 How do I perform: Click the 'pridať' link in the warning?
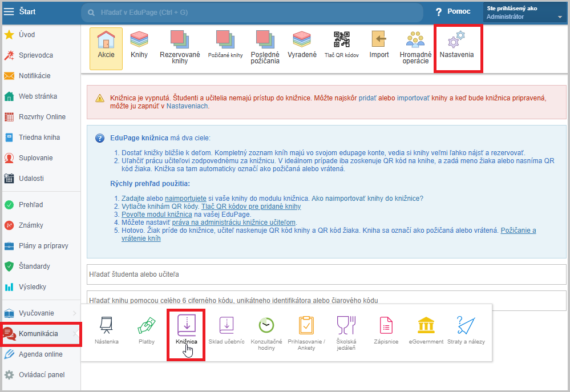pyautogui.click(x=367, y=98)
